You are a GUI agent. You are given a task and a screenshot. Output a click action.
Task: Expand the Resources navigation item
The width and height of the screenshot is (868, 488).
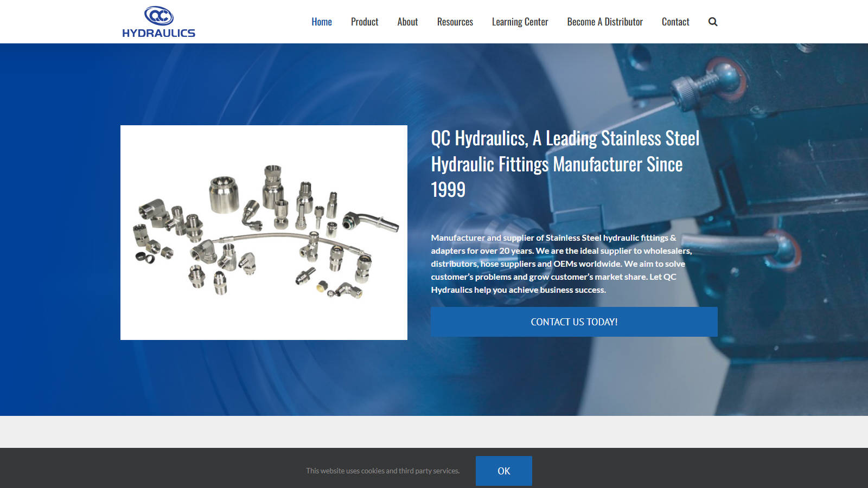(455, 22)
